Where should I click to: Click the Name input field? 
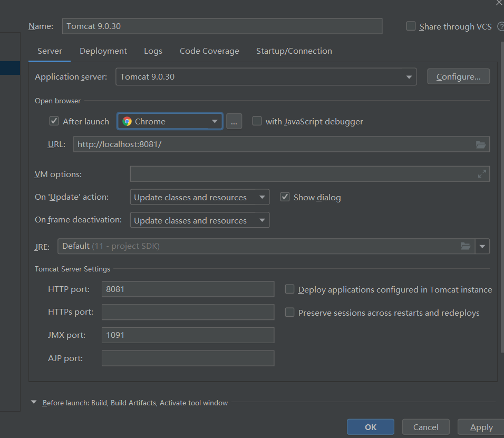(x=222, y=26)
